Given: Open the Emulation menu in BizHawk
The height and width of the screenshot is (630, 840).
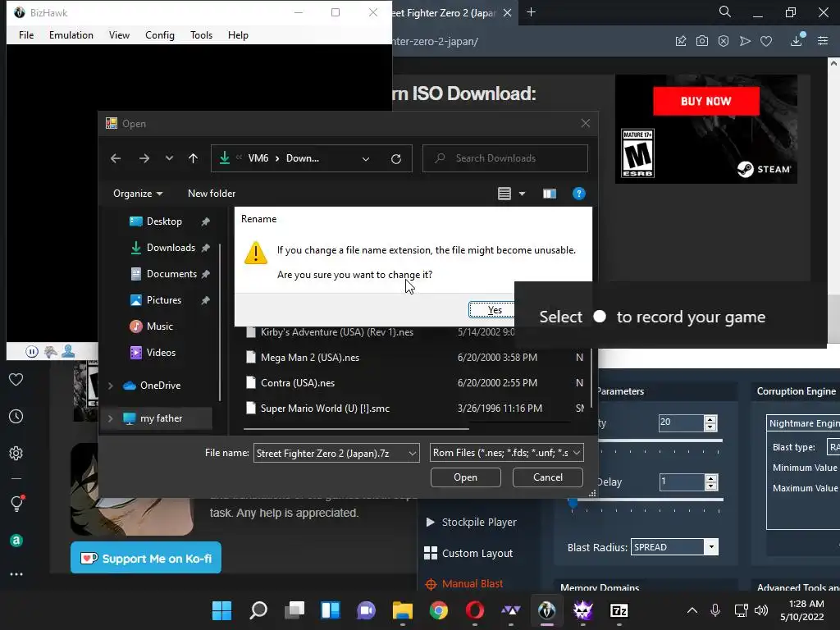Looking at the screenshot, I should (71, 34).
